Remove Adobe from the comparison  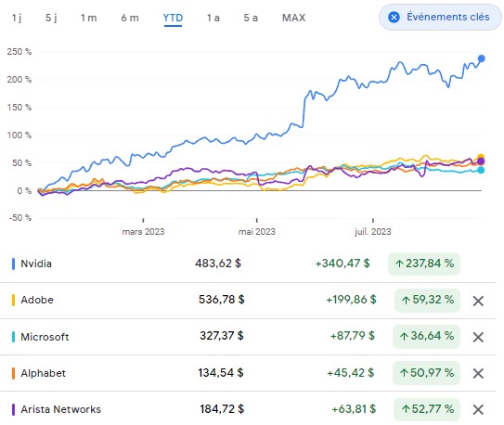(478, 301)
